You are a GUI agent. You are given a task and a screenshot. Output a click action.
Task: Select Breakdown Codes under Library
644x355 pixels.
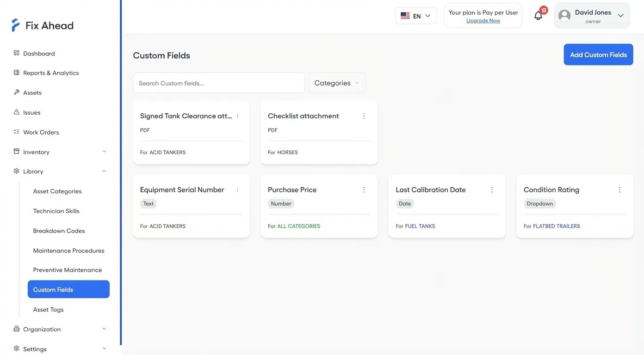coord(59,231)
